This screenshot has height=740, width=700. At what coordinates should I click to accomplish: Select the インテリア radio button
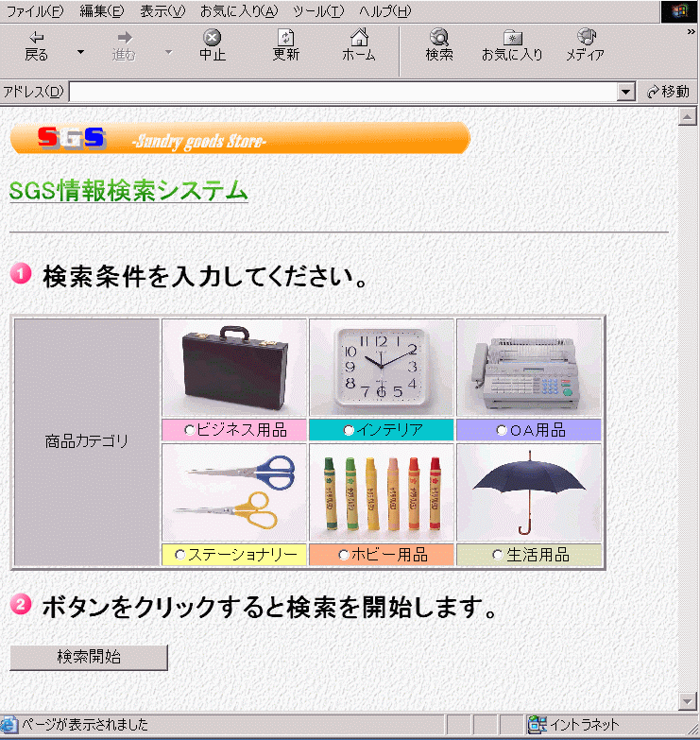pyautogui.click(x=349, y=430)
